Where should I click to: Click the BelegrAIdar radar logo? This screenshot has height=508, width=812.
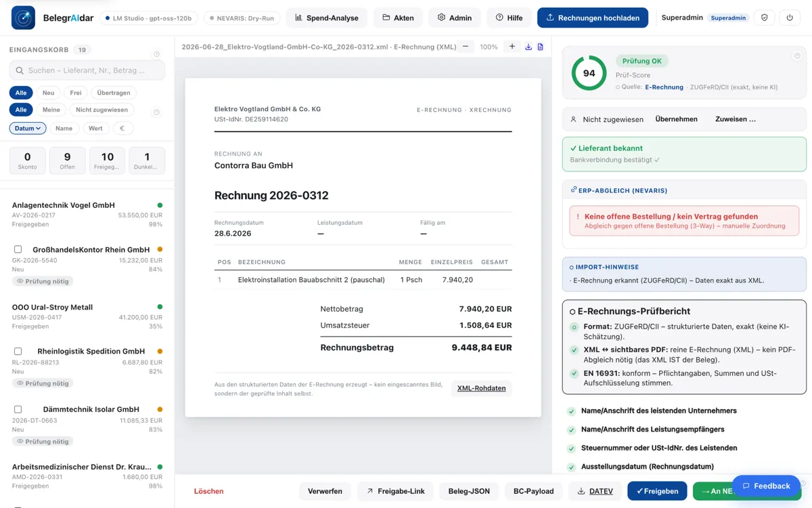pos(23,18)
